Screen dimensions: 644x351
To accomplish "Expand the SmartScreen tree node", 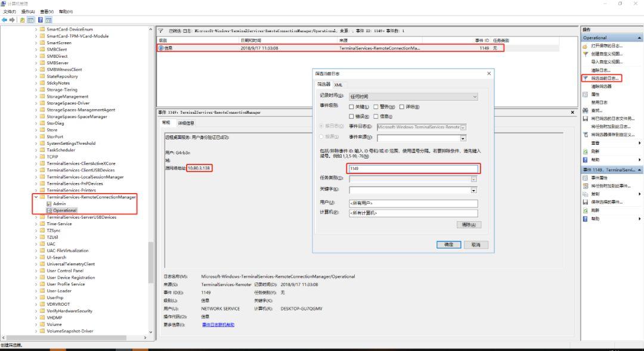I will point(36,43).
